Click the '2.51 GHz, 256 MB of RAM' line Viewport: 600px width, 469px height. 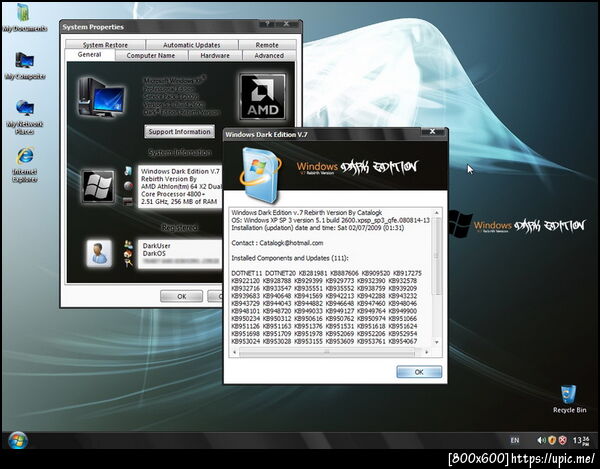coord(179,202)
